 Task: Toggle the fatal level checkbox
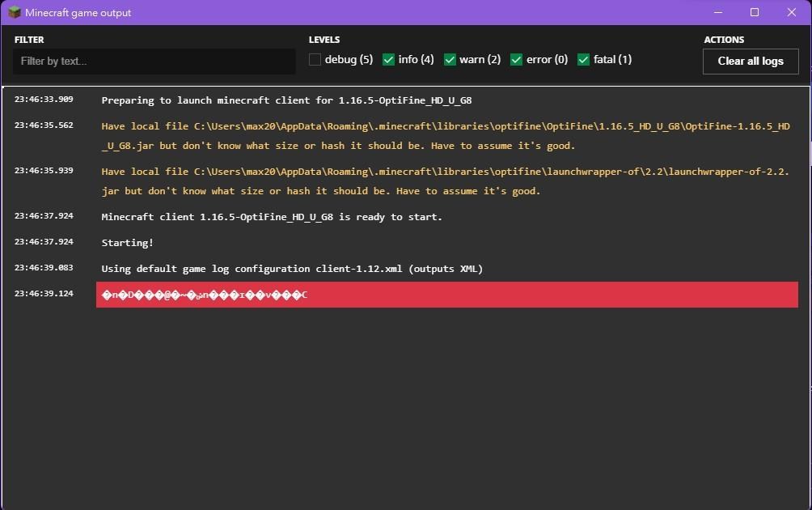(583, 60)
